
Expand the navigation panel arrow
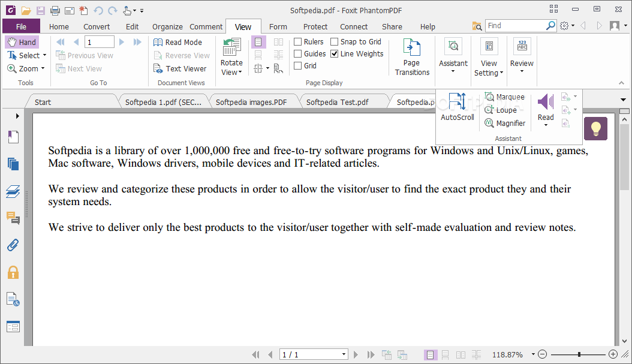coord(17,116)
